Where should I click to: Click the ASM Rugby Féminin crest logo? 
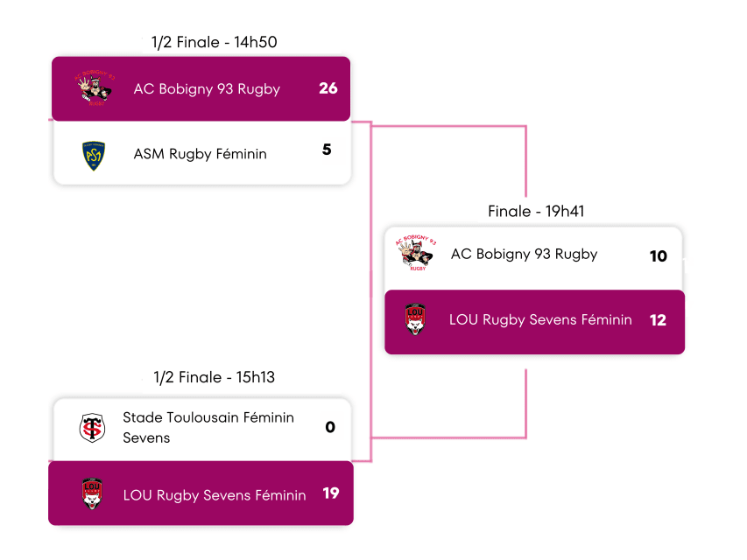tap(94, 154)
